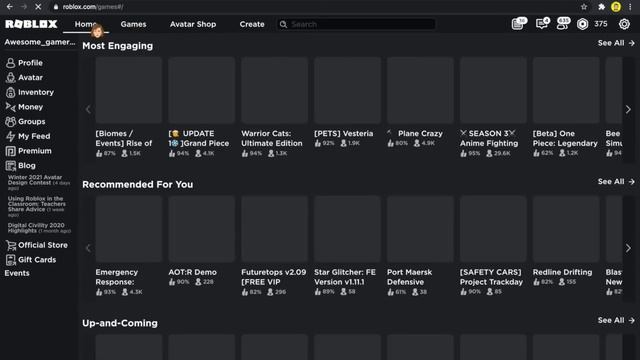
Task: Open the Games tab
Action: pyautogui.click(x=133, y=24)
